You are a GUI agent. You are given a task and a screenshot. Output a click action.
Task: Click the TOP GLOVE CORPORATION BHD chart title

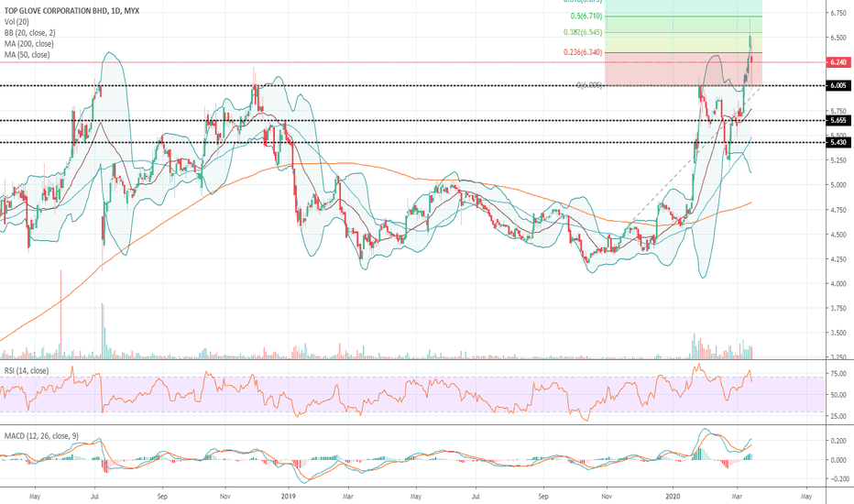pos(71,10)
